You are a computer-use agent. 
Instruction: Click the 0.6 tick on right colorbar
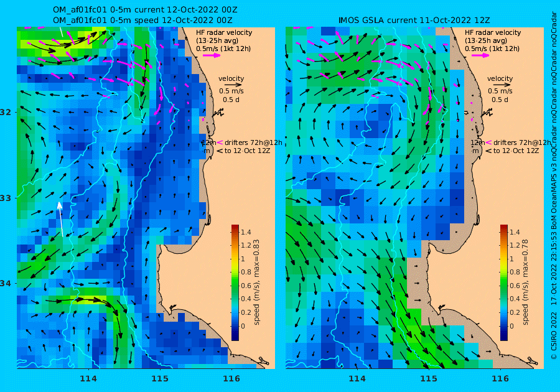pyautogui.click(x=515, y=286)
